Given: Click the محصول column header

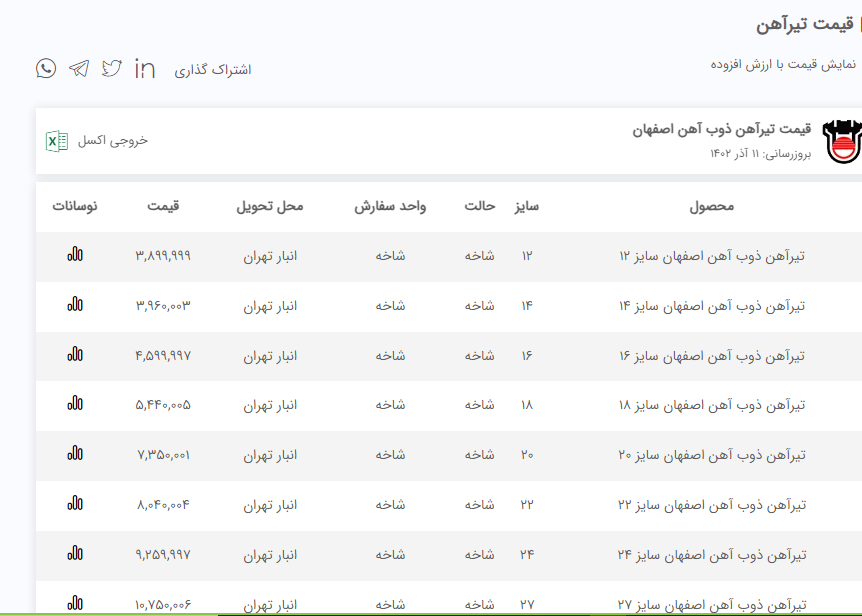Looking at the screenshot, I should (x=712, y=206).
